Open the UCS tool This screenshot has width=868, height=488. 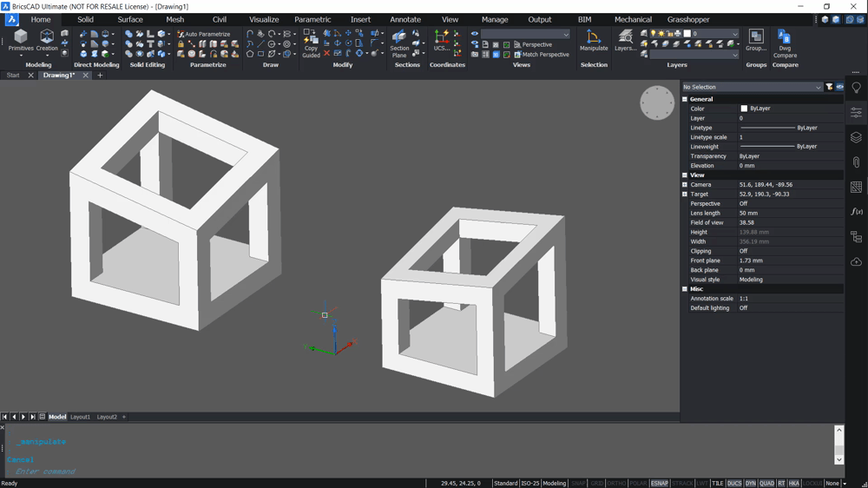click(x=441, y=42)
